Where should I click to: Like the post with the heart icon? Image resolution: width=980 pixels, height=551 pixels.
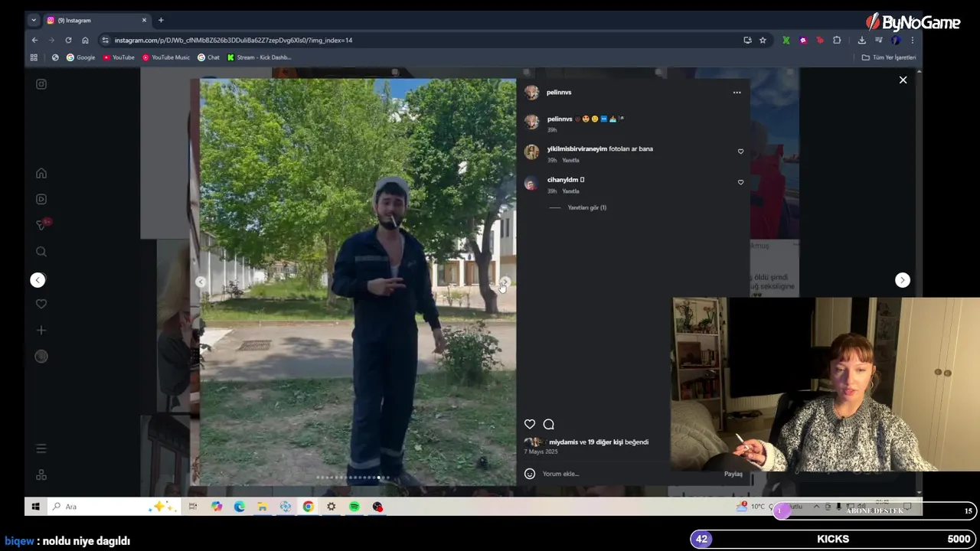[x=530, y=424]
